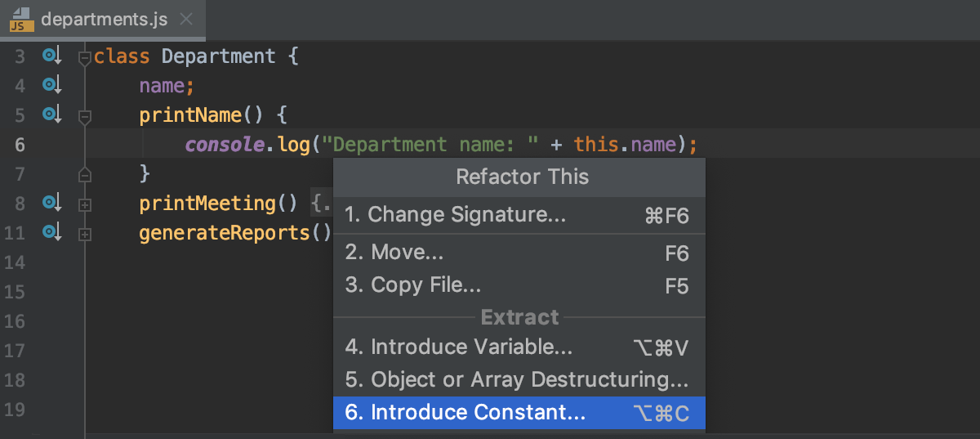This screenshot has height=439, width=980.
Task: Click override gutter icon on line 3
Action: click(52, 56)
